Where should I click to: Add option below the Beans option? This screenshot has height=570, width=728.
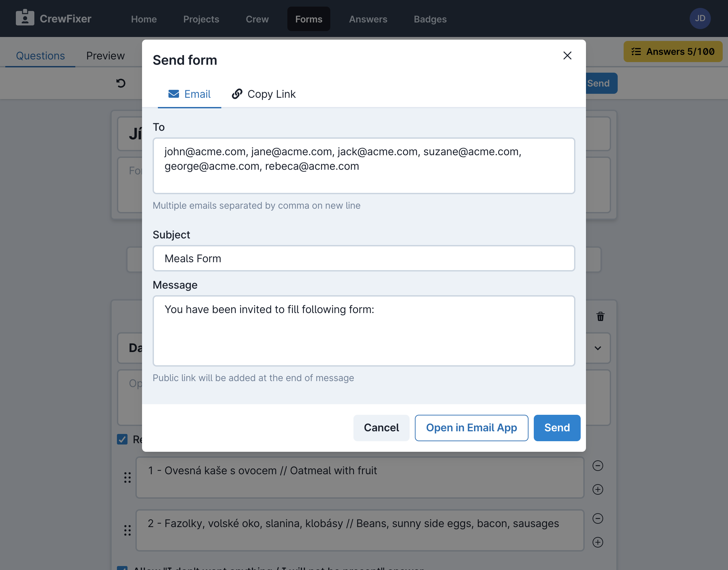click(x=598, y=542)
